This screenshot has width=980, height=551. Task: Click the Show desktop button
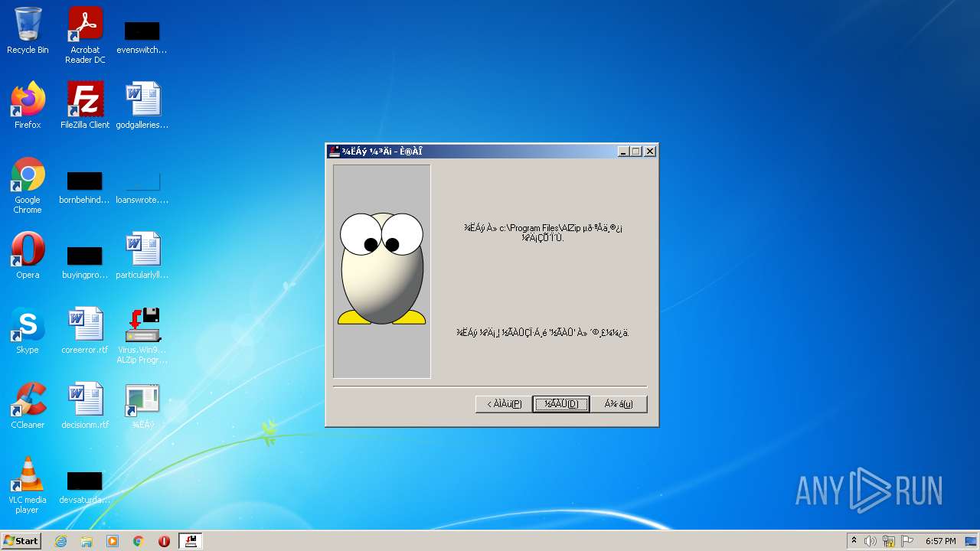coord(972,541)
